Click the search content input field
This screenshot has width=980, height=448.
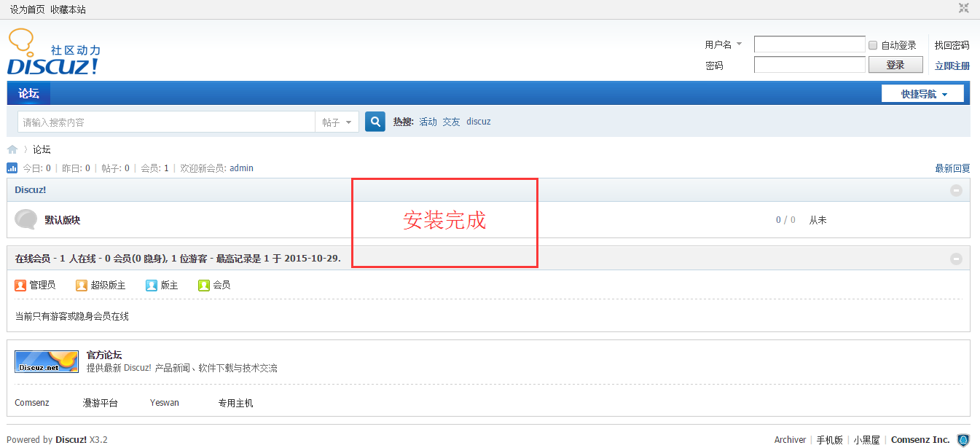[166, 122]
